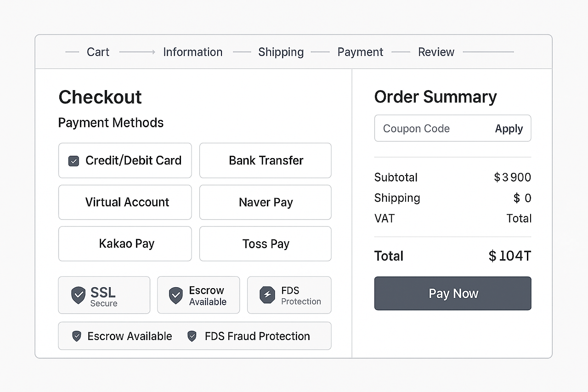Image resolution: width=588 pixels, height=392 pixels.
Task: Click the FDS Protection badge label
Action: (301, 295)
